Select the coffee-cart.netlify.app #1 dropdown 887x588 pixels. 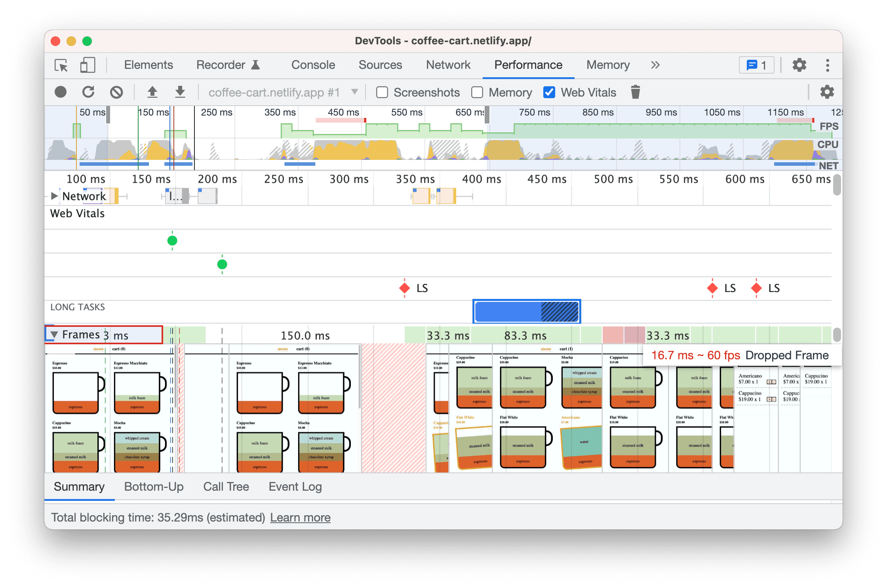[x=282, y=92]
